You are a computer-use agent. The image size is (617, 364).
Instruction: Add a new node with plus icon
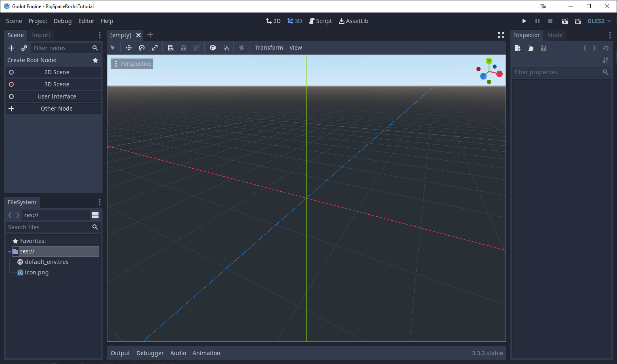(11, 48)
